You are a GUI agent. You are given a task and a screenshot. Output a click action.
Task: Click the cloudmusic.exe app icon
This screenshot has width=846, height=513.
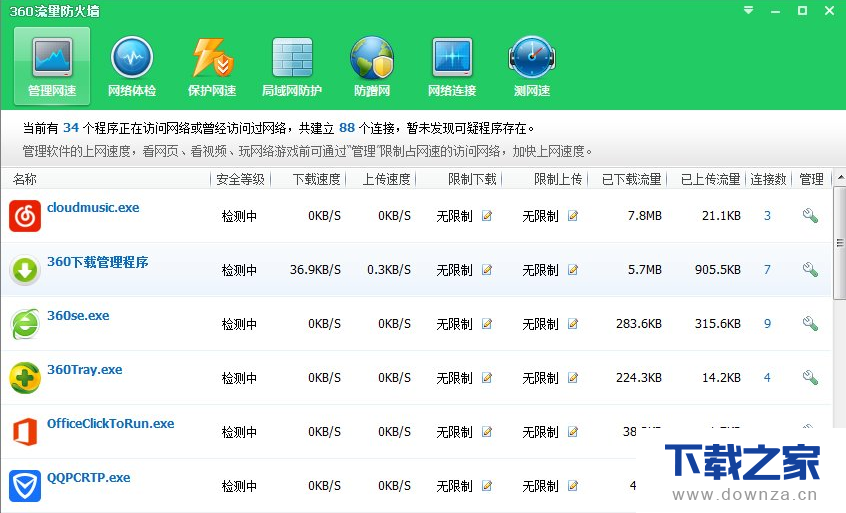[25, 216]
